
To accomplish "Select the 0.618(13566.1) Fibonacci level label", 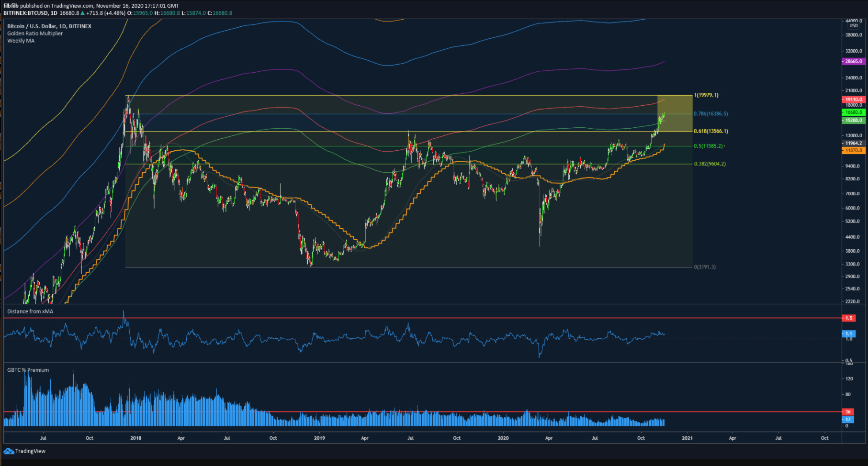I will [x=711, y=131].
